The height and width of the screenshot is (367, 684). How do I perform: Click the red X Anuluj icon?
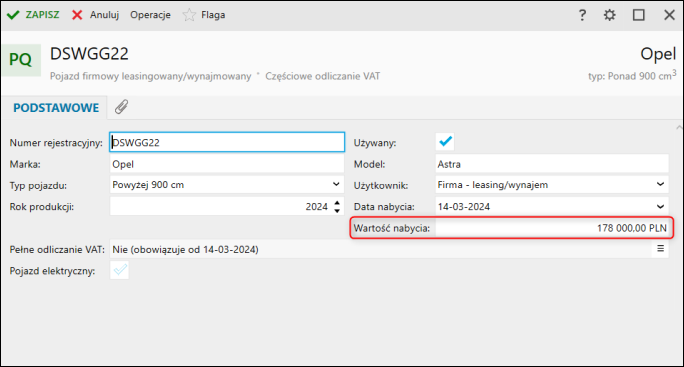[77, 15]
